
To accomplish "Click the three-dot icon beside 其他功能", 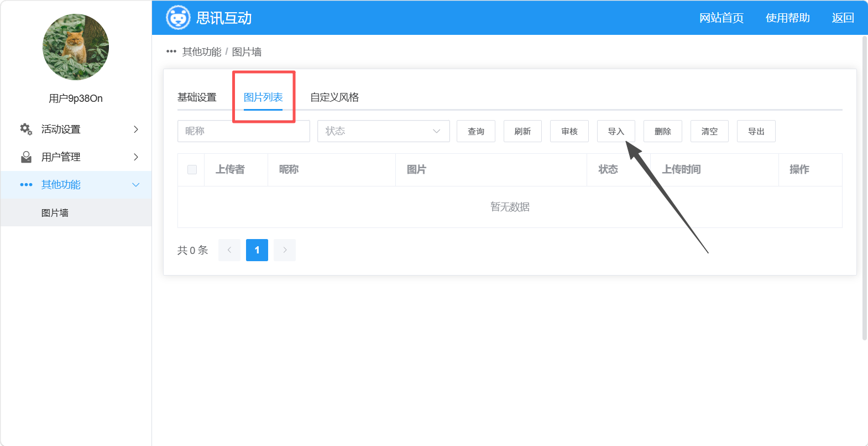I will [x=26, y=185].
